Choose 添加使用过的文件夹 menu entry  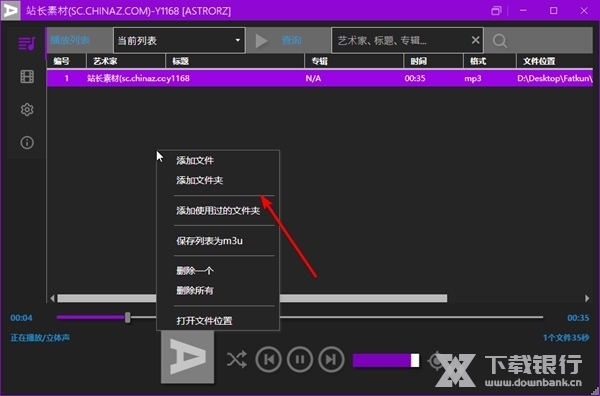[218, 210]
